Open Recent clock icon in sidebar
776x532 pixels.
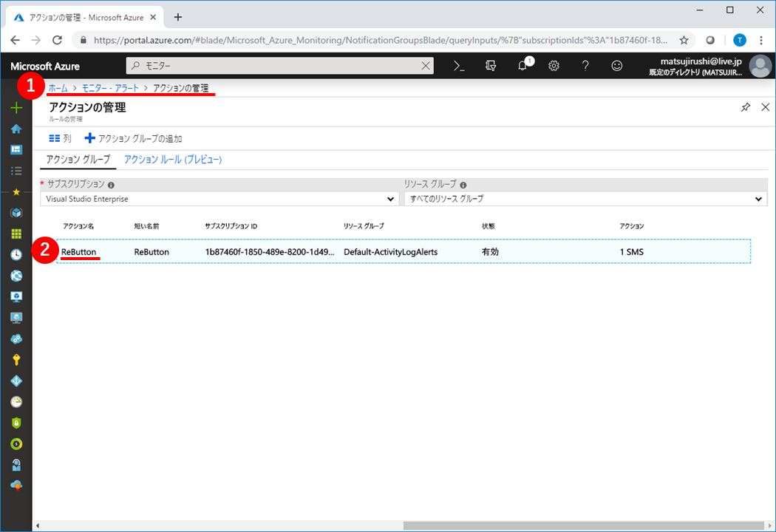pos(16,255)
